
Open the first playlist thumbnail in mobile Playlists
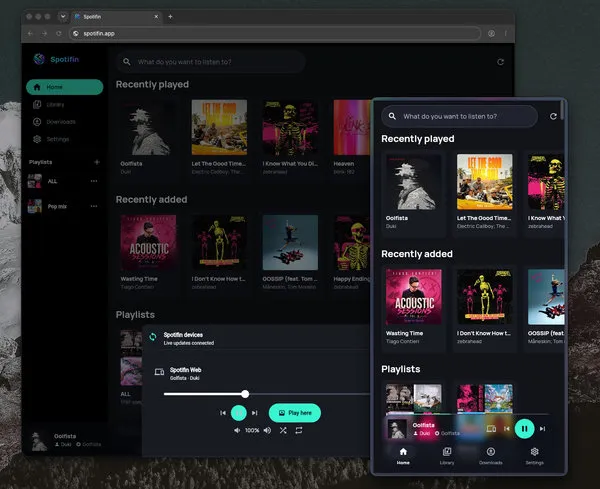click(413, 399)
